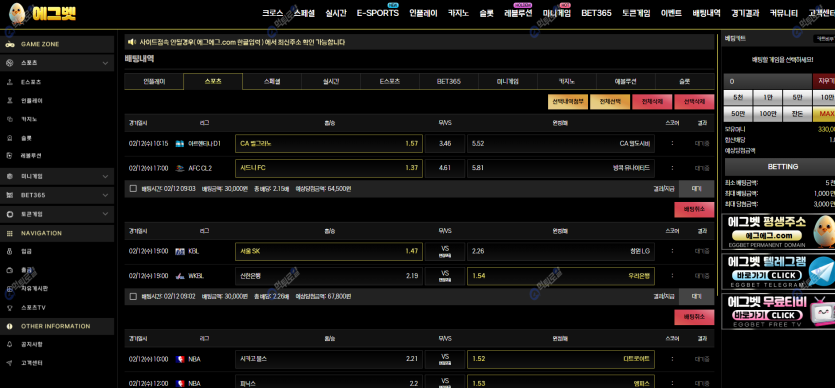835x388 pixels.
Task: Check the bet slip with 67,800원 payout
Action: point(133,295)
